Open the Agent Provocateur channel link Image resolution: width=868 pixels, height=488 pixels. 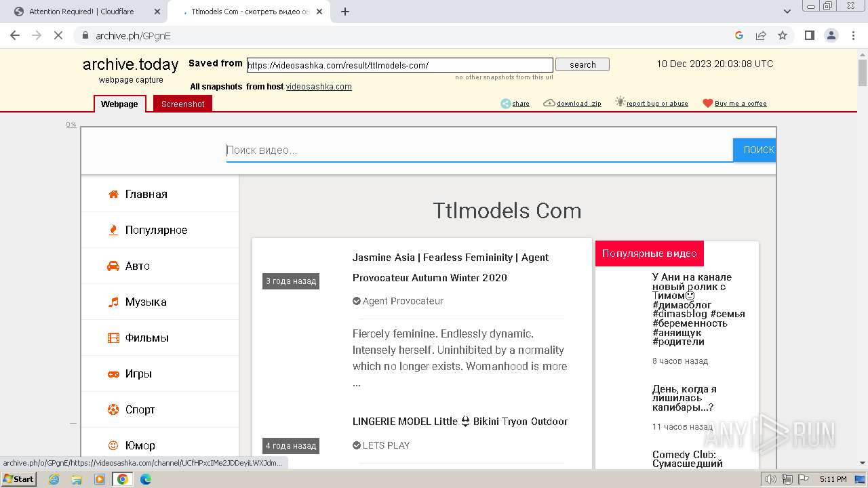pos(403,301)
